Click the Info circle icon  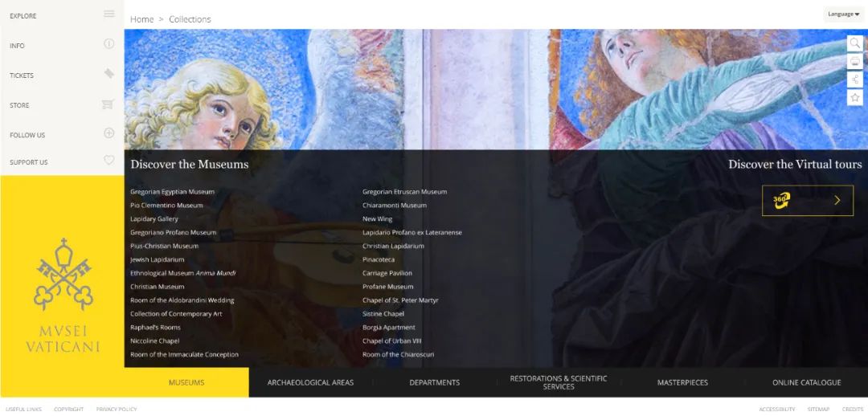109,43
